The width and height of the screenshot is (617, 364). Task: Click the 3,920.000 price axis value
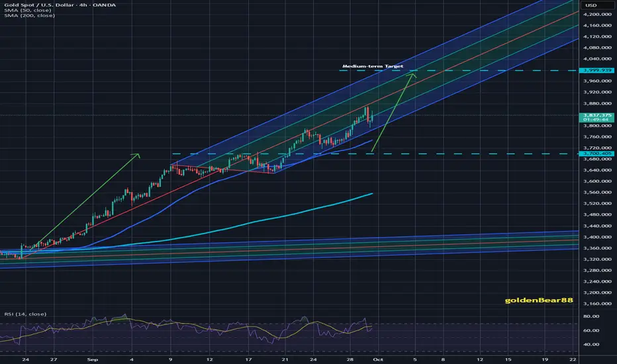pyautogui.click(x=597, y=92)
